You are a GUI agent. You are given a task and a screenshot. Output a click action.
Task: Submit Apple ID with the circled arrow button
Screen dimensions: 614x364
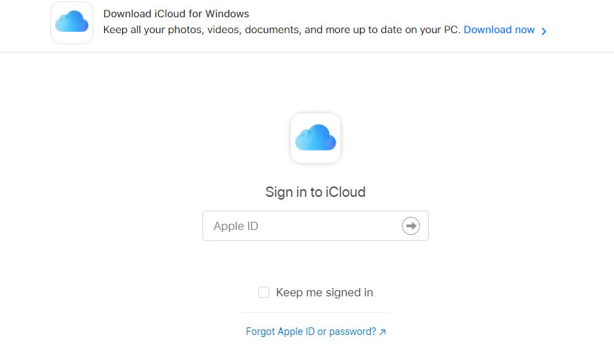coord(411,226)
